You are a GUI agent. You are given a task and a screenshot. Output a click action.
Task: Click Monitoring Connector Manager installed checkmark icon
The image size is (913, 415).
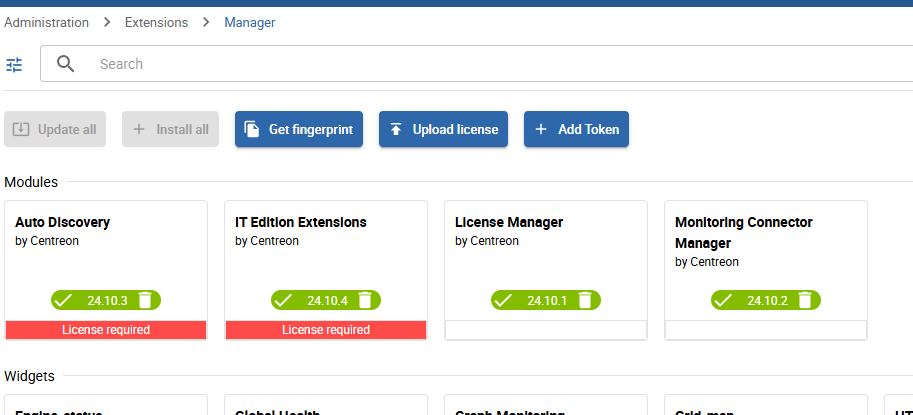723,300
